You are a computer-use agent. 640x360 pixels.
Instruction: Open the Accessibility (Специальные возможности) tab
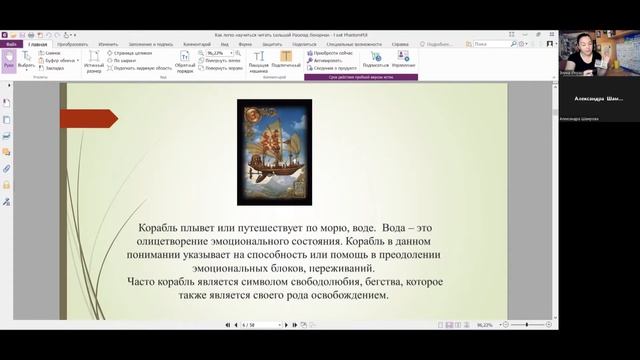354,44
